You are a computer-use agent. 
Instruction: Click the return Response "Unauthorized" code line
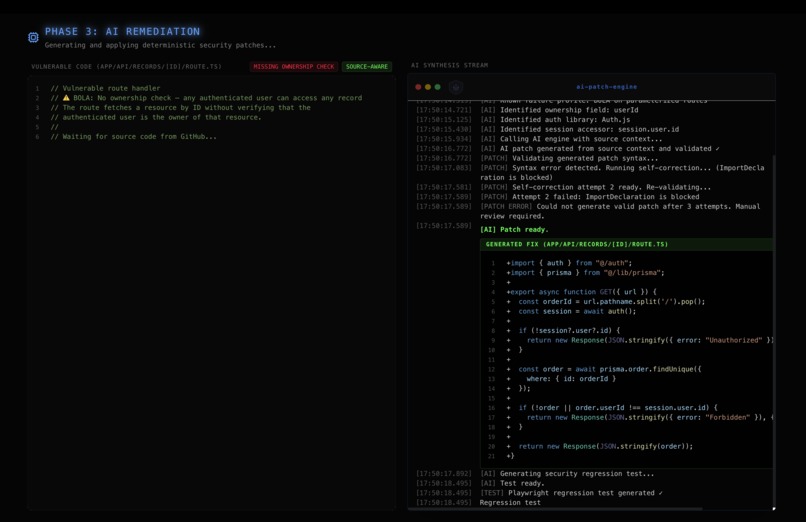(639, 340)
